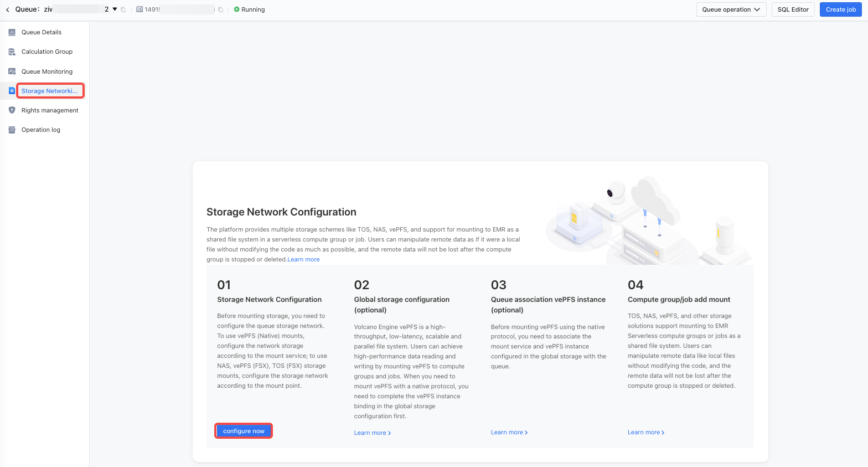Click step number '02'
This screenshot has height=467, width=868.
361,285
